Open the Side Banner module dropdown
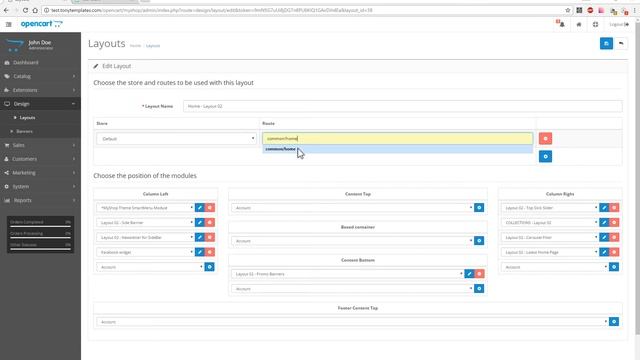The image size is (640, 360). pyautogui.click(x=145, y=222)
